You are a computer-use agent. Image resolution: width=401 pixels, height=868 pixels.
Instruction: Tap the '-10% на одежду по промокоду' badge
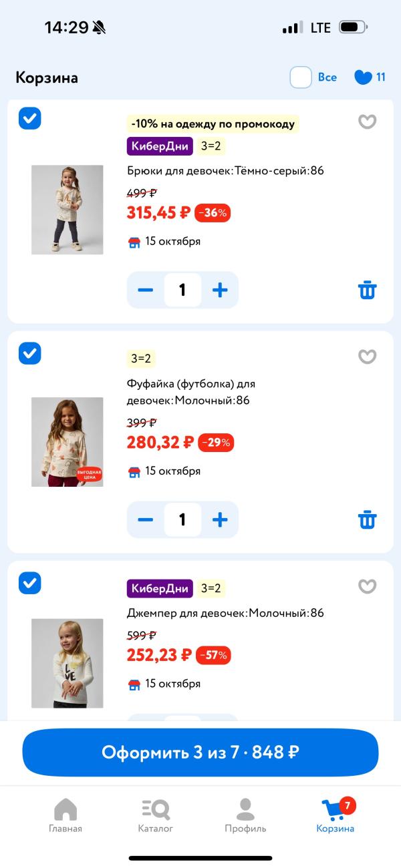(x=213, y=124)
